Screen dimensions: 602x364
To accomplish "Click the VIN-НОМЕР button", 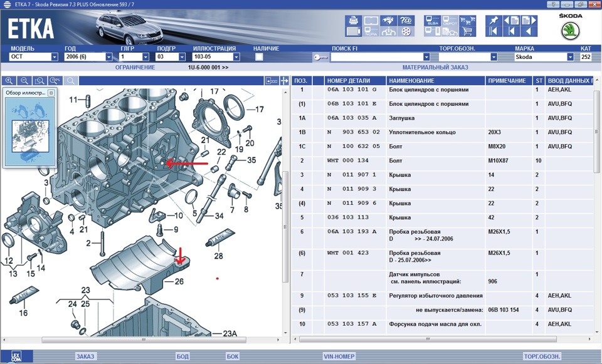I will (x=339, y=356).
